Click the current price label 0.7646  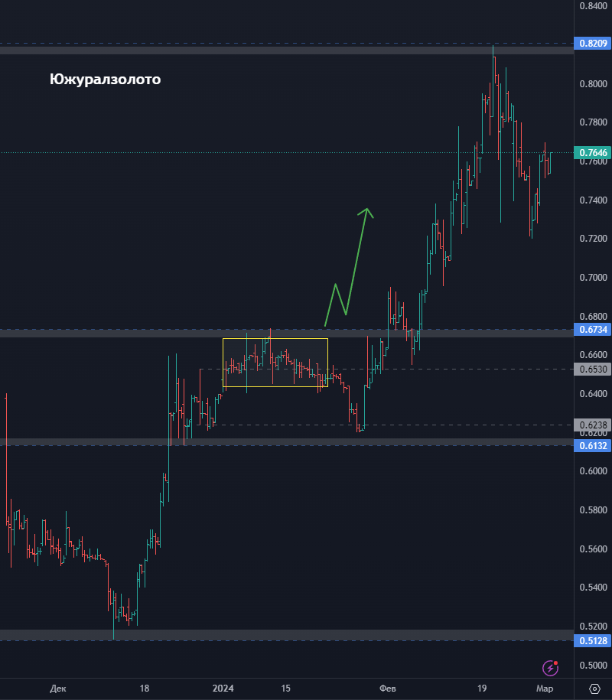click(593, 153)
